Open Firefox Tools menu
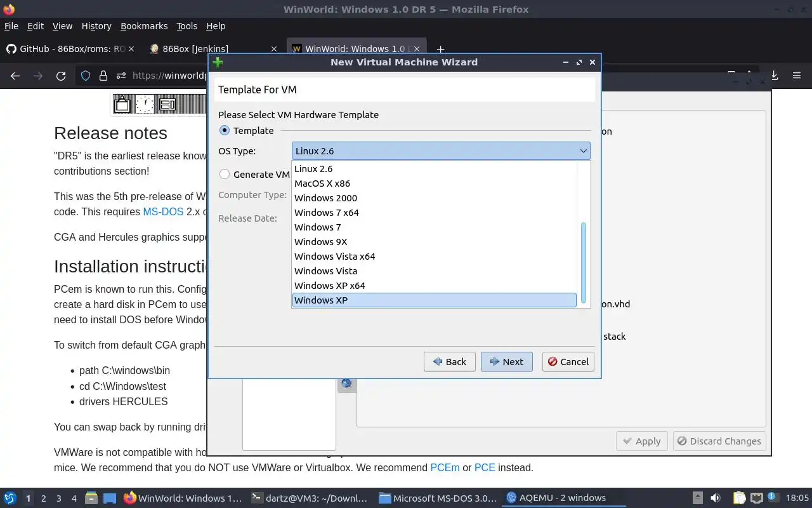 click(x=187, y=26)
